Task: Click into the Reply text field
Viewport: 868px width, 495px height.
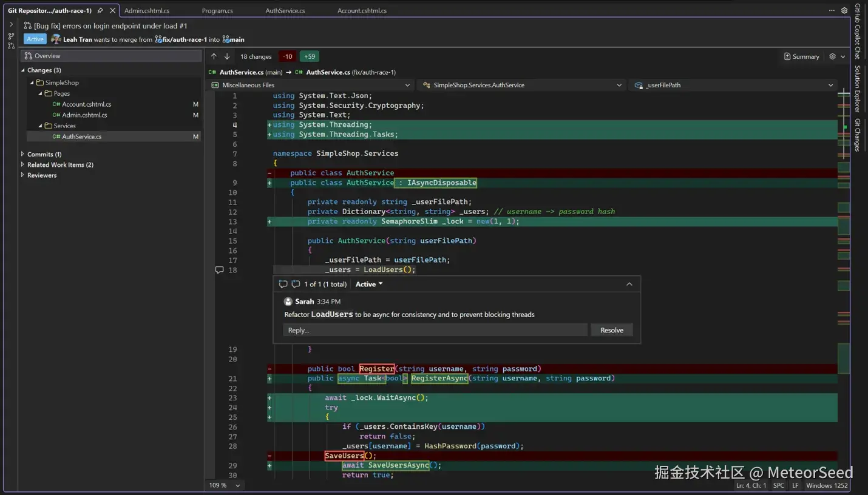Action: 435,330
